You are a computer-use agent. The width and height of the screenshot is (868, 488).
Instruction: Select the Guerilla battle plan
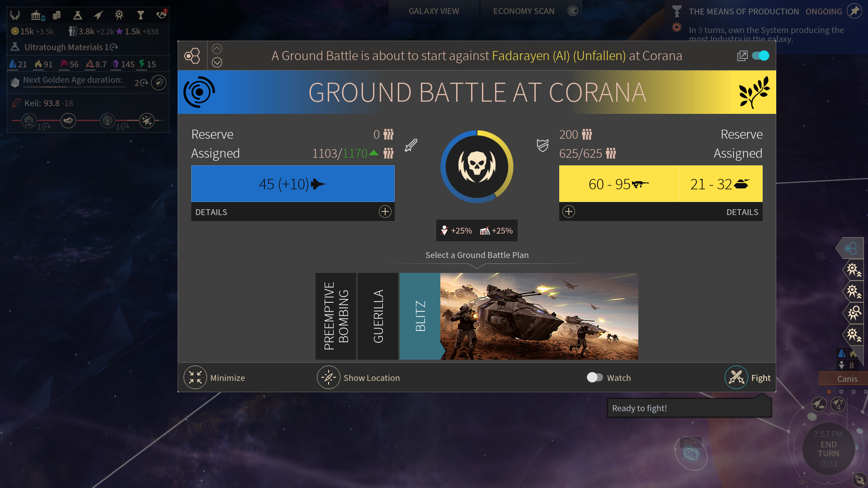[x=378, y=316]
